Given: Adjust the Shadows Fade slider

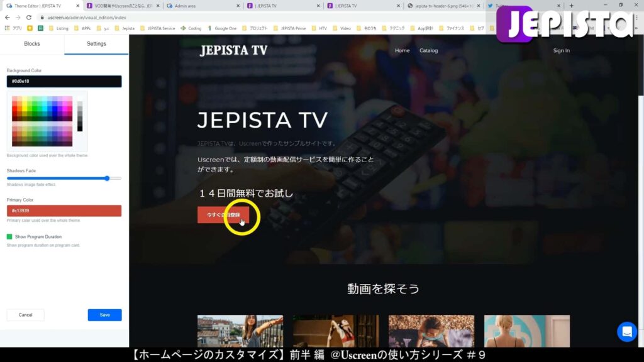Looking at the screenshot, I should point(107,178).
